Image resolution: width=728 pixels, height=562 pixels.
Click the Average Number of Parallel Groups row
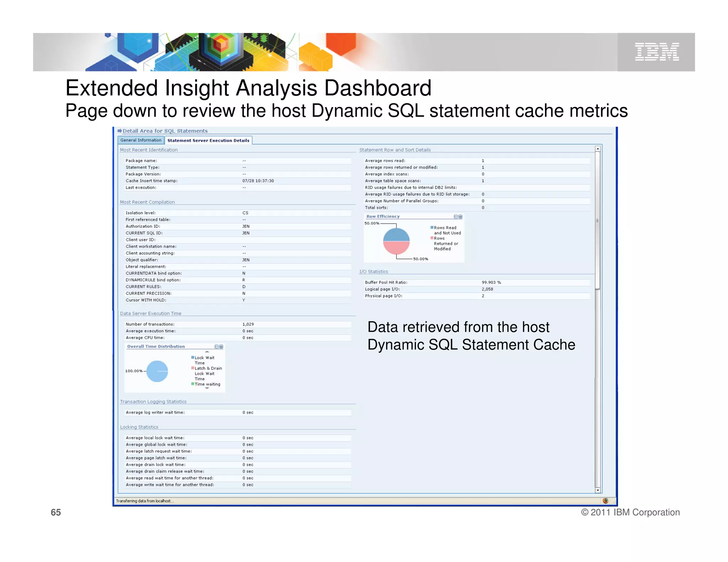tap(477, 201)
